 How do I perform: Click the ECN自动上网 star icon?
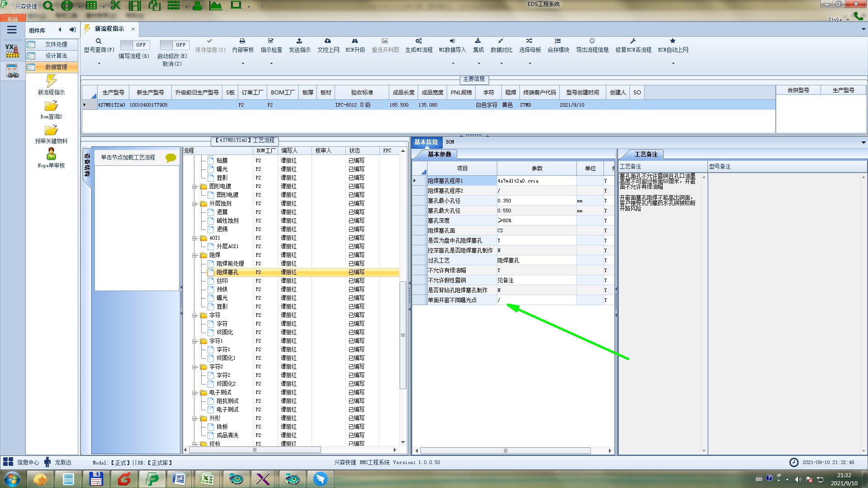(x=673, y=41)
